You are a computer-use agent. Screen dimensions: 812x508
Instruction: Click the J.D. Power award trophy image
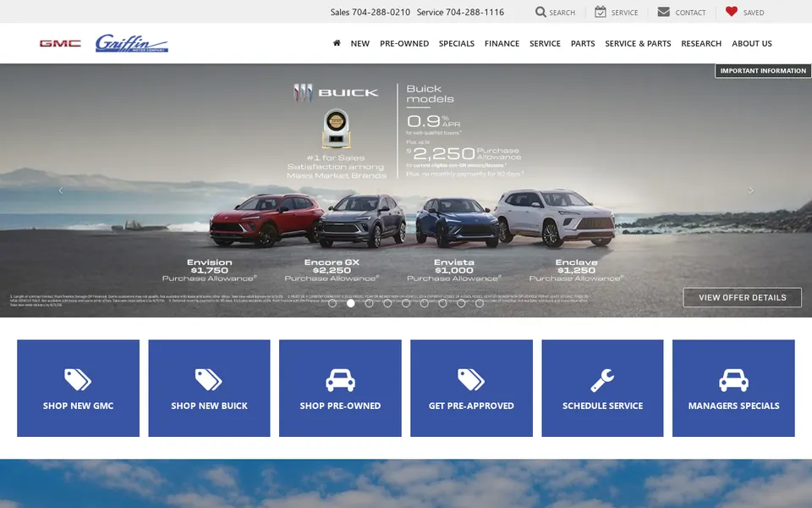point(336,129)
